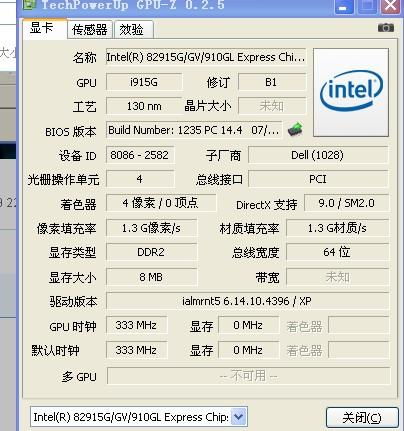This screenshot has width=404, height=431.
Task: Click the 光栅操作单元 label
Action: tap(63, 180)
